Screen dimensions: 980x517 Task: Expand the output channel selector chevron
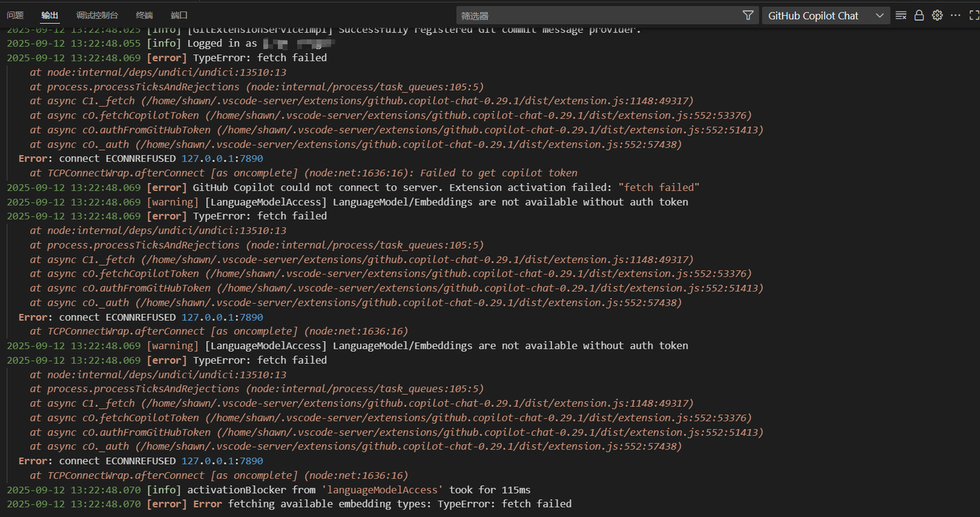878,15
